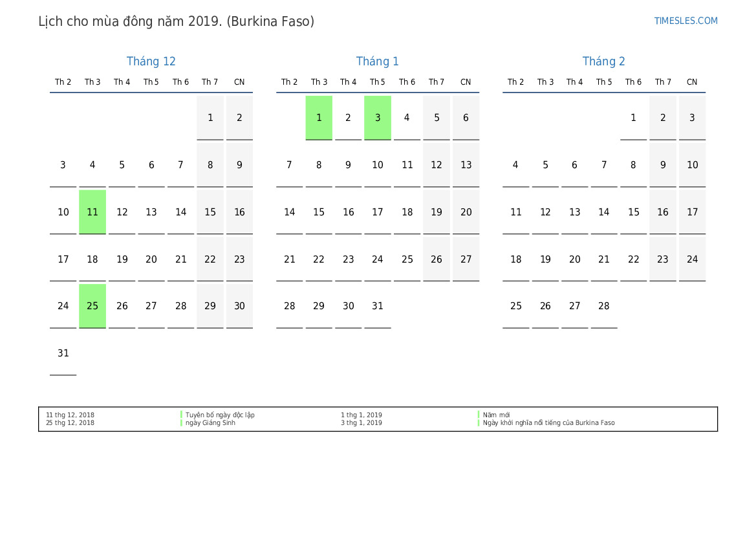Click the Tháng 2 month heading
The width and height of the screenshot is (756, 535).
pos(603,61)
